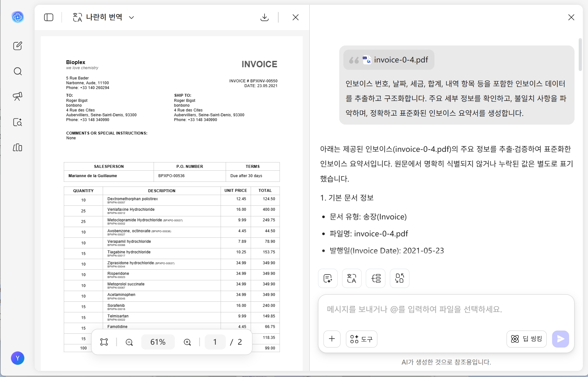Click Ziprasidone hydrochloride row description
Image resolution: width=588 pixels, height=377 pixels.
[130, 263]
